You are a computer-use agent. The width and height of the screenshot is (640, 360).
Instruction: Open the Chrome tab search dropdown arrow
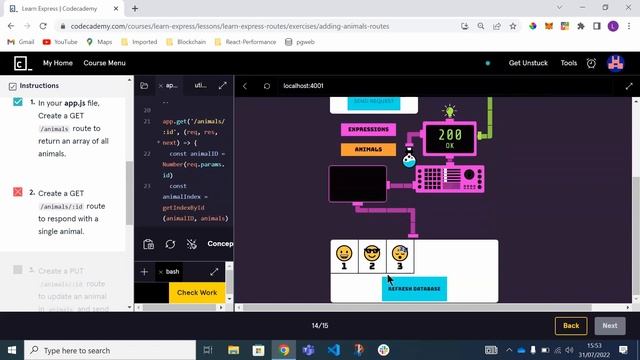[560, 8]
